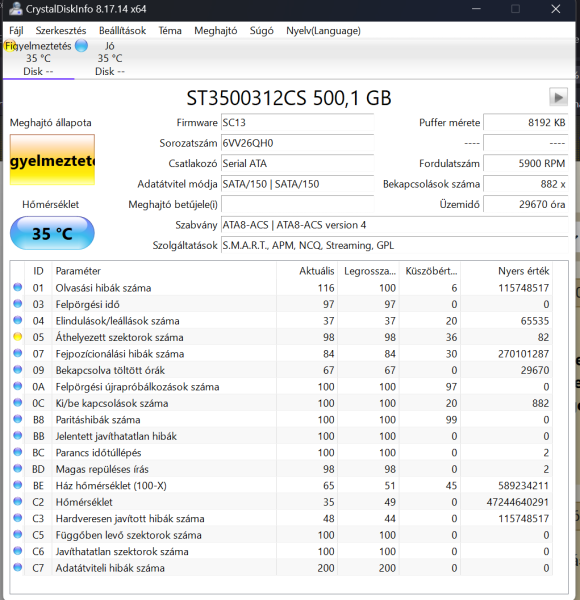Open the Nyelv(Language) menu
580x600 pixels.
click(x=323, y=31)
